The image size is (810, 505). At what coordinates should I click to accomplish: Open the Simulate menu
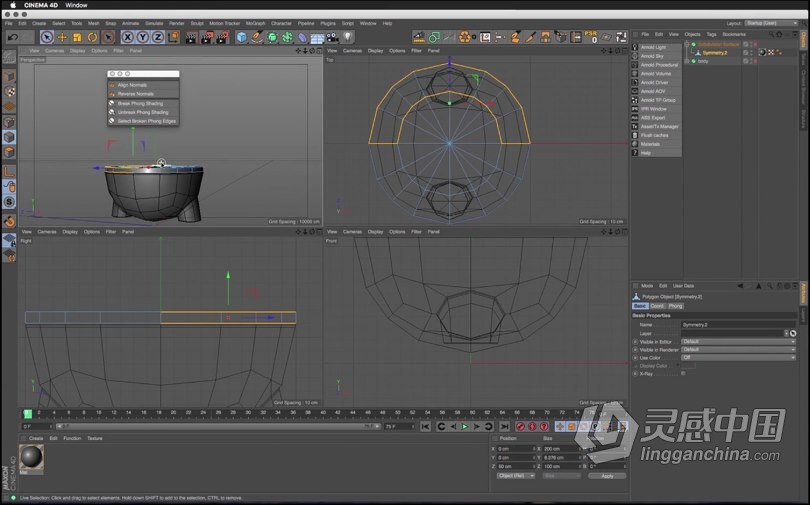[x=154, y=23]
